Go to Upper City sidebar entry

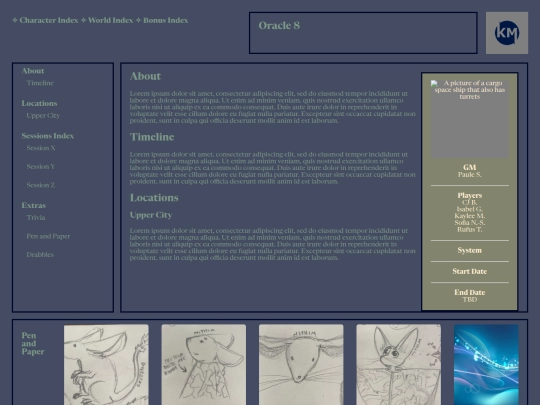point(43,116)
